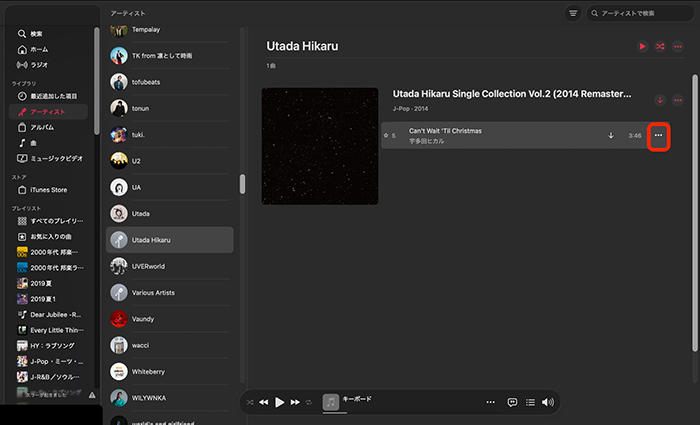Select Various Artists in the list
The height and width of the screenshot is (425, 700).
tap(170, 293)
